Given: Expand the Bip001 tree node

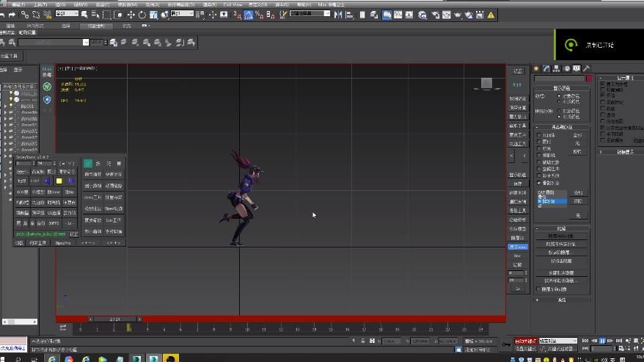Looking at the screenshot, I should coord(6,106).
